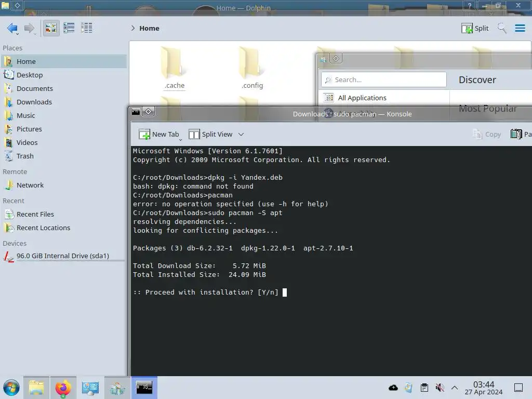
Task: Select Network under Remote
Action: (64, 185)
